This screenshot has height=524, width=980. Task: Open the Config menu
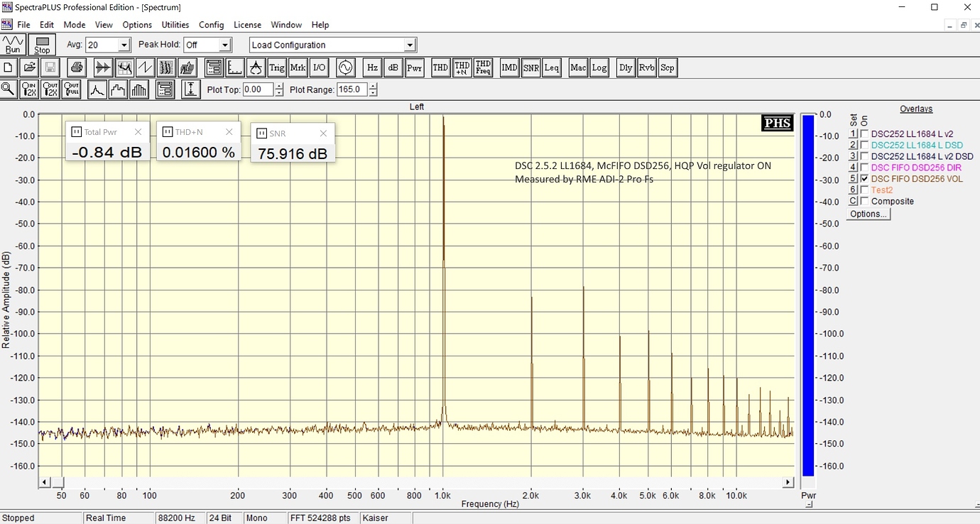(211, 25)
